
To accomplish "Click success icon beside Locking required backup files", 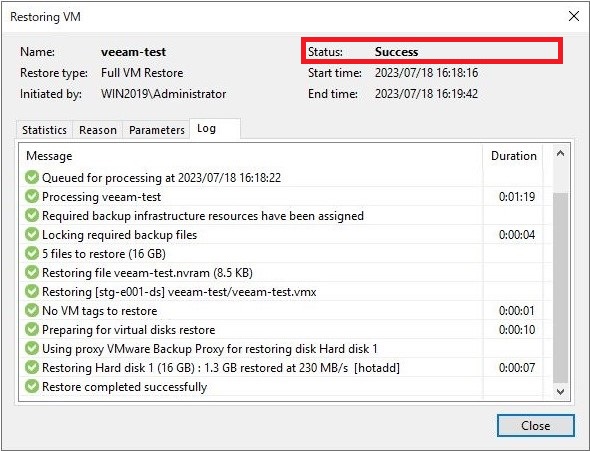I will tap(32, 234).
